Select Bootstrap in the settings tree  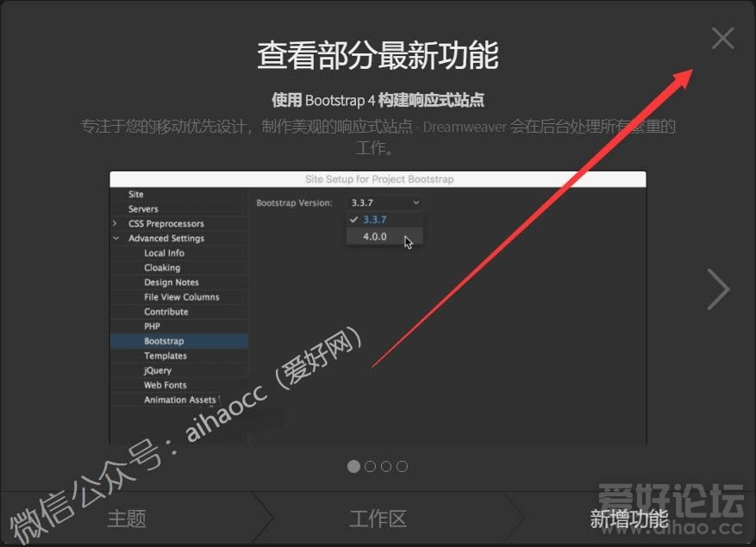[x=164, y=341]
